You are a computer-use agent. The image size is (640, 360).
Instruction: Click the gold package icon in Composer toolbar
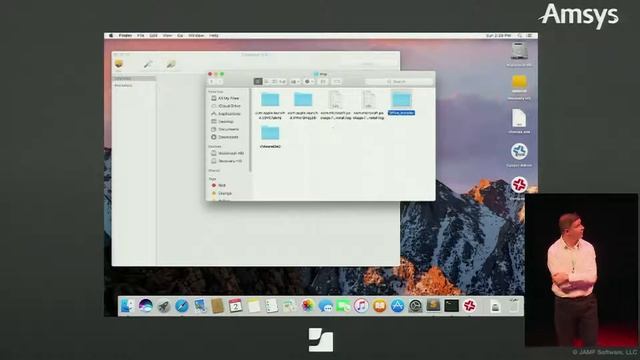click(x=119, y=64)
